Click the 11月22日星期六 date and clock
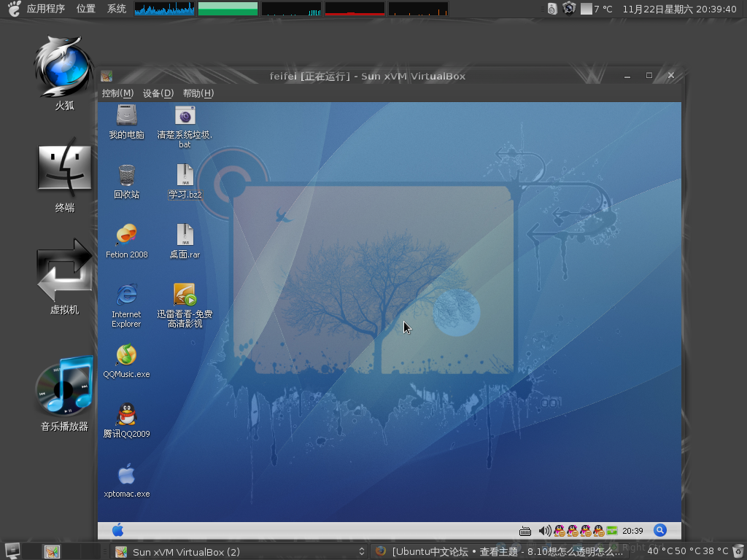Image resolution: width=747 pixels, height=560 pixels. [679, 9]
